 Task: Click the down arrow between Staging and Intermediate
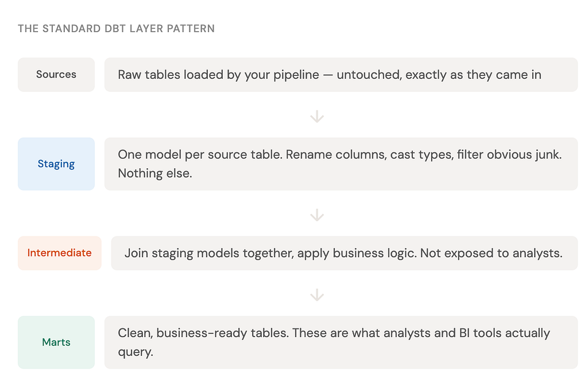click(x=317, y=215)
